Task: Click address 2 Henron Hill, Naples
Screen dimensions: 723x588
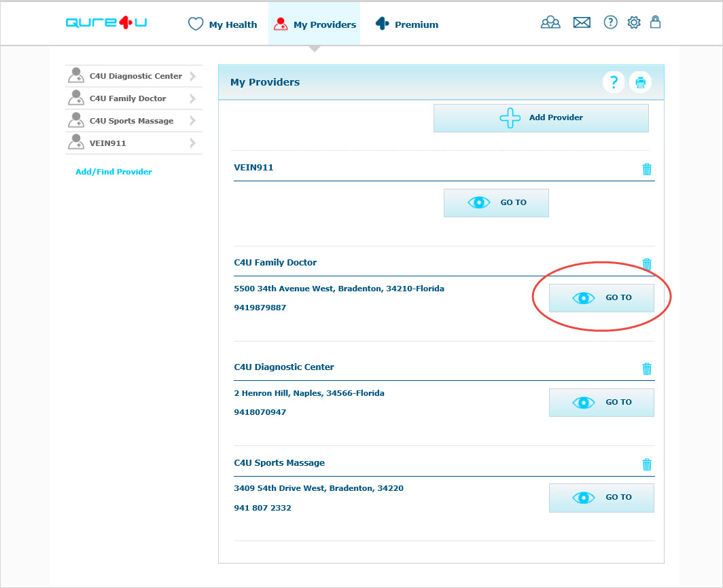Action: tap(309, 393)
